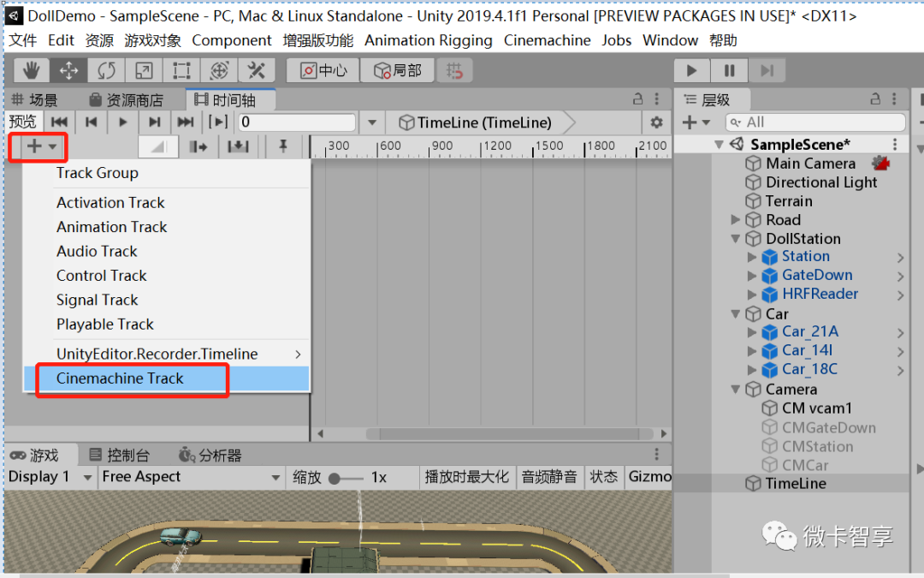Switch to the 资源商店 tab
This screenshot has height=578, width=924.
coord(126,99)
